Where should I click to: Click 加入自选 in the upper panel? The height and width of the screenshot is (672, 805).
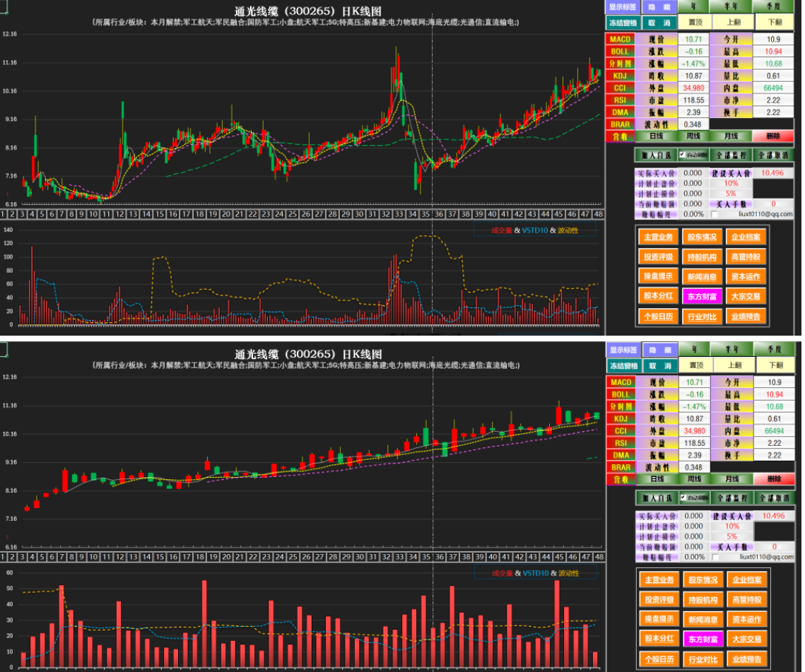[x=656, y=155]
